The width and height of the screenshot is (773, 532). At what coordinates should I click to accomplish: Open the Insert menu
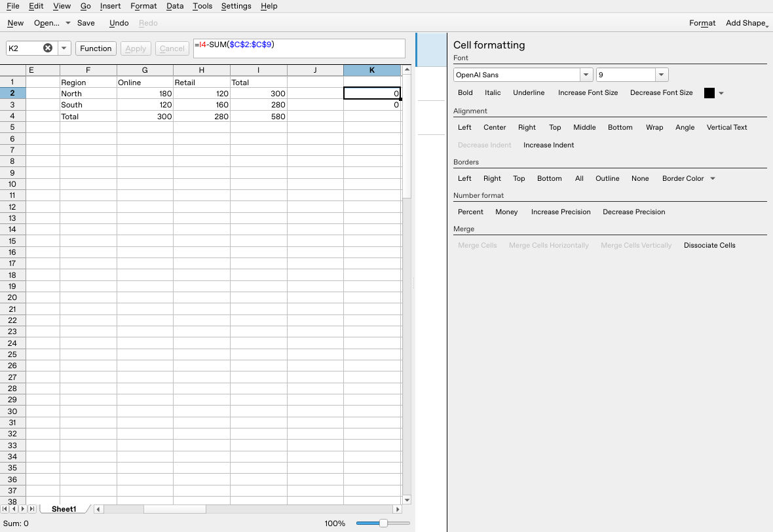tap(110, 6)
